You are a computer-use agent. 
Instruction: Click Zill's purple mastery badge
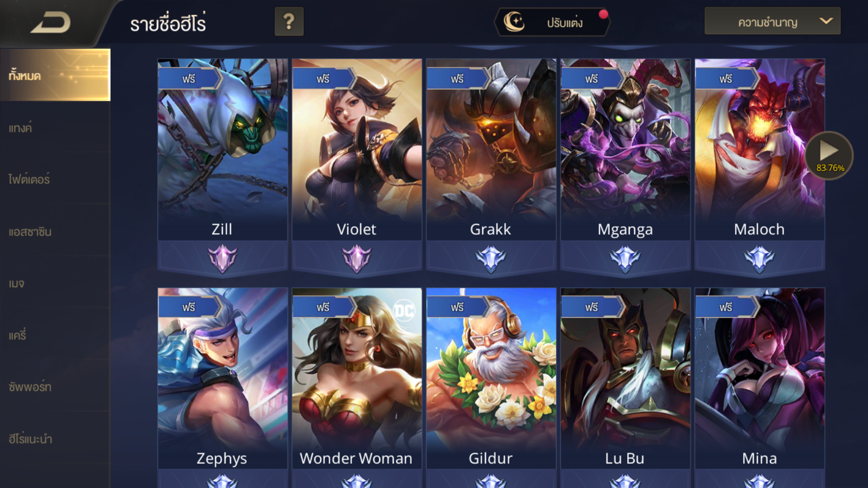click(222, 258)
